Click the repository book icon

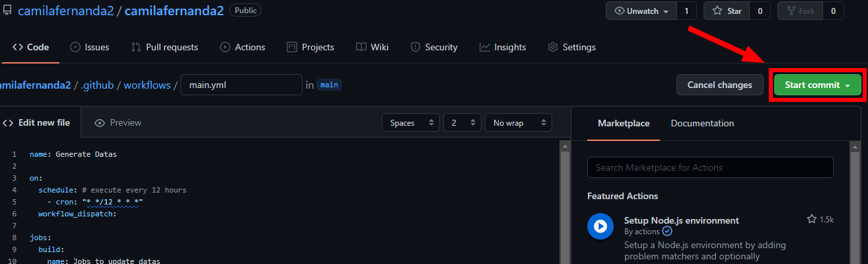point(7,10)
